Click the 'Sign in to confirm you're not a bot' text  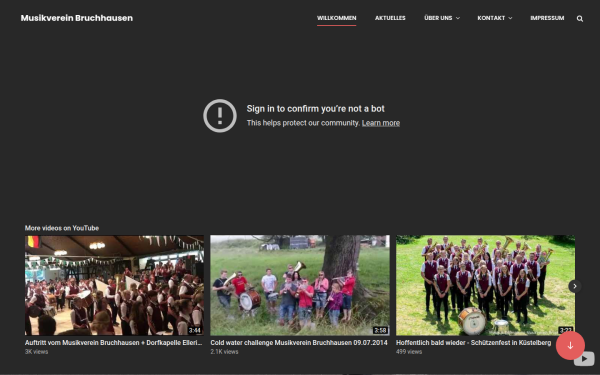315,109
